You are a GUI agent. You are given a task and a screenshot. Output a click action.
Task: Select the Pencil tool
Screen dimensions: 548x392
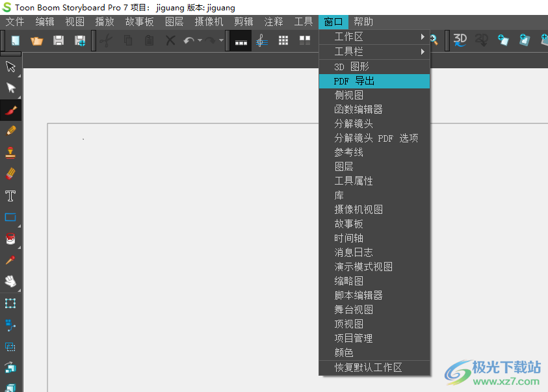11,131
